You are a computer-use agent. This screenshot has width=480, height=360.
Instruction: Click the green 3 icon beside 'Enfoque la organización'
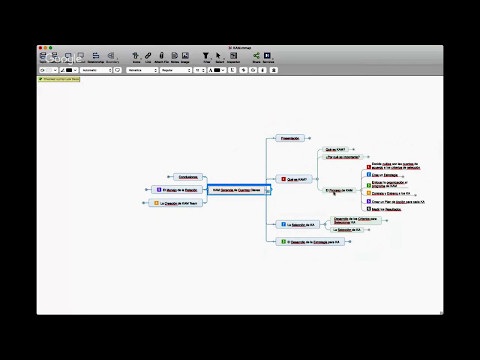tap(369, 185)
